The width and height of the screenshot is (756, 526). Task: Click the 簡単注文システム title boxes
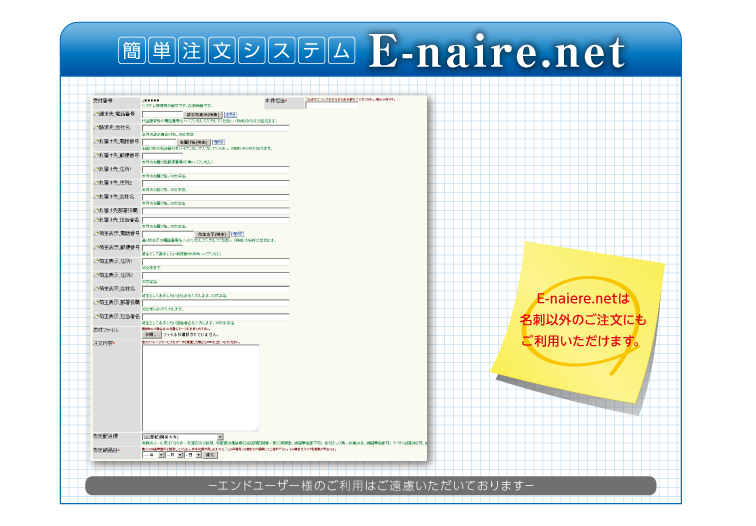tap(236, 51)
